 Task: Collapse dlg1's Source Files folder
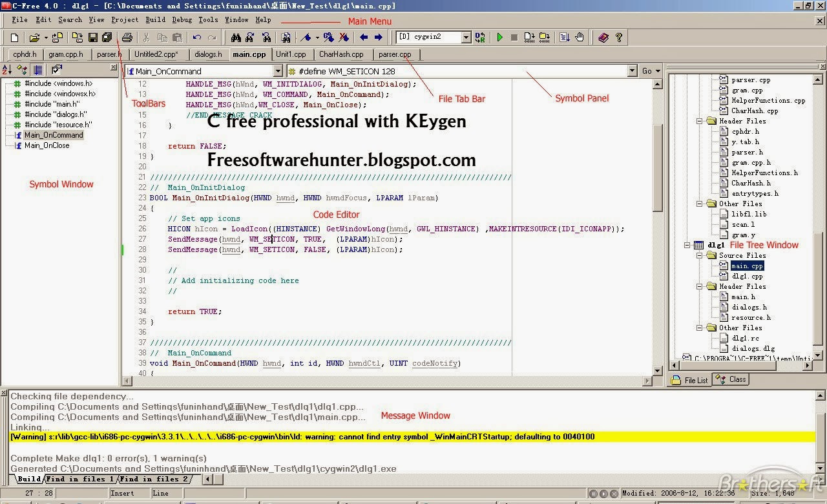pos(700,255)
